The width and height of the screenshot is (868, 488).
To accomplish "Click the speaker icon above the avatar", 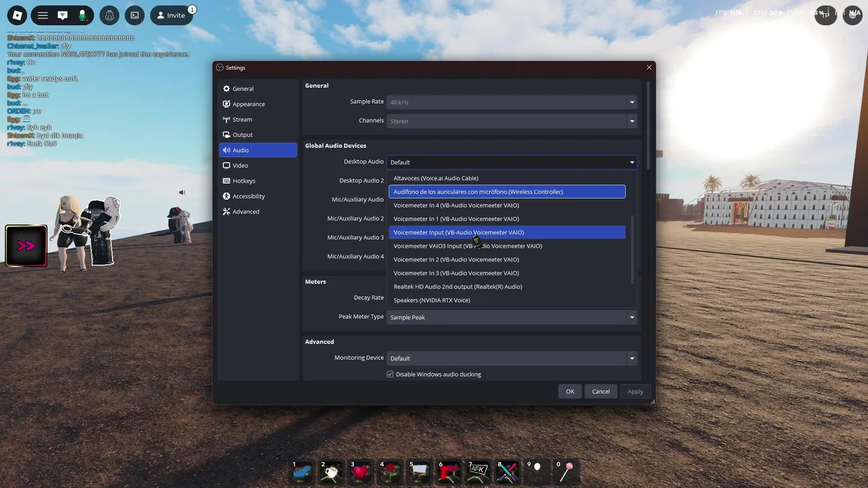I will [182, 192].
